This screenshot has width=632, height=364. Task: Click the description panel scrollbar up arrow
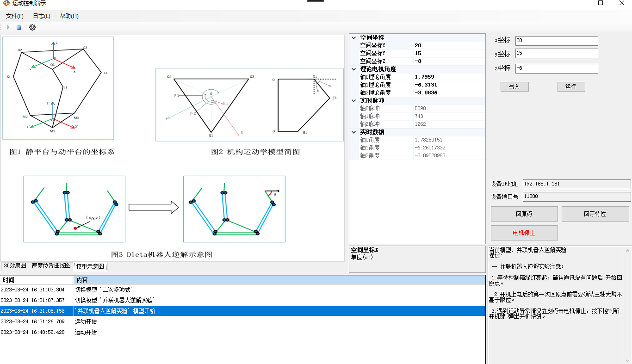click(628, 251)
